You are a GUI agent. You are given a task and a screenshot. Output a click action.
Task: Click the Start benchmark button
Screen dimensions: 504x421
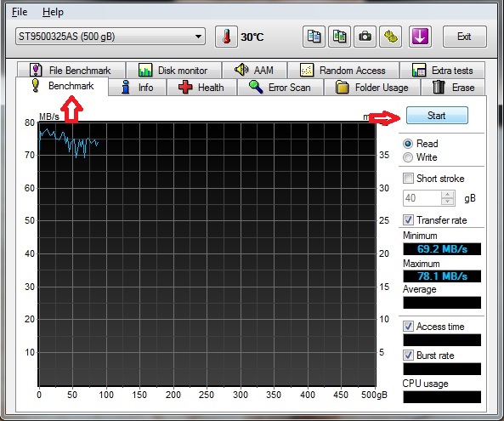tap(437, 116)
